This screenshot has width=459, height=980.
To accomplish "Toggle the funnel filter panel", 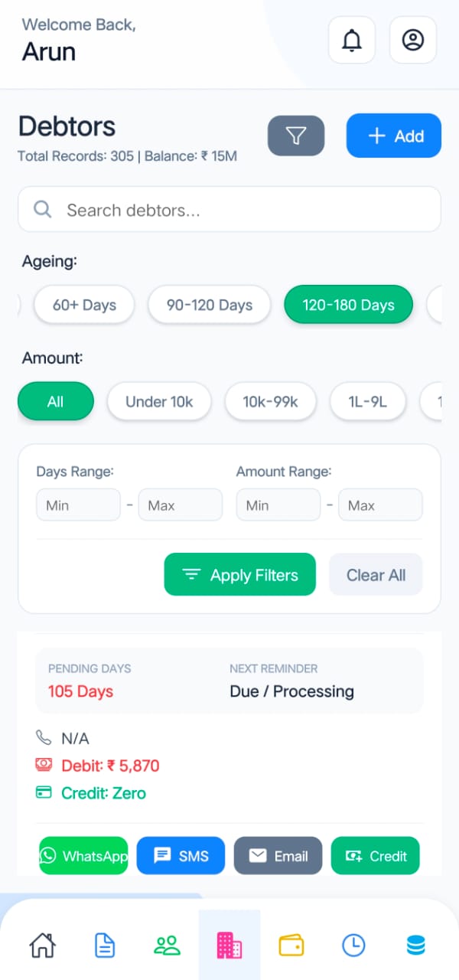I will coord(296,136).
